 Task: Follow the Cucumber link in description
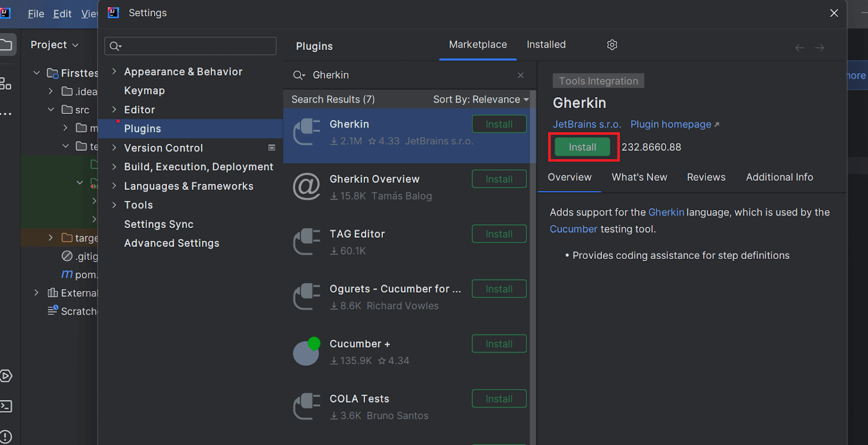click(x=573, y=229)
